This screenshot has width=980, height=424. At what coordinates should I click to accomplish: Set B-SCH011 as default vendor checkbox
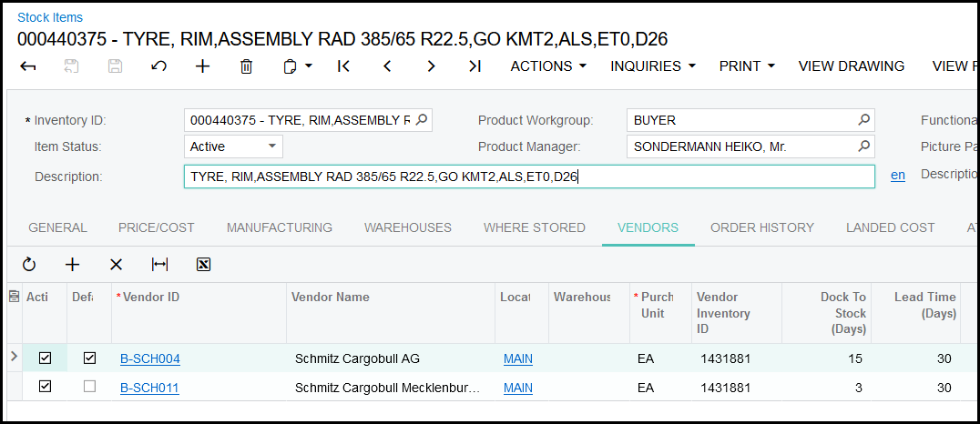click(x=89, y=388)
